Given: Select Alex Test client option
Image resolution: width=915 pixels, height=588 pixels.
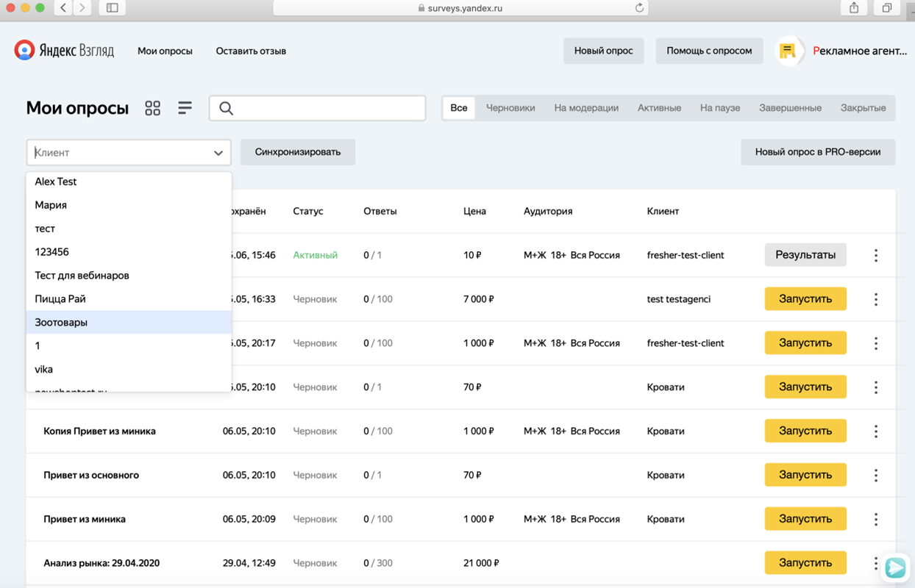Looking at the screenshot, I should point(129,182).
